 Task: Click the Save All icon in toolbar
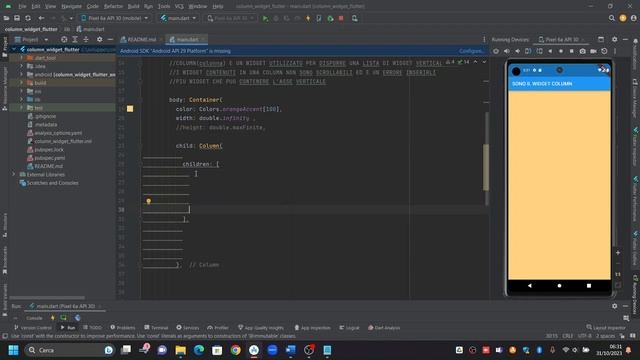coord(17,18)
